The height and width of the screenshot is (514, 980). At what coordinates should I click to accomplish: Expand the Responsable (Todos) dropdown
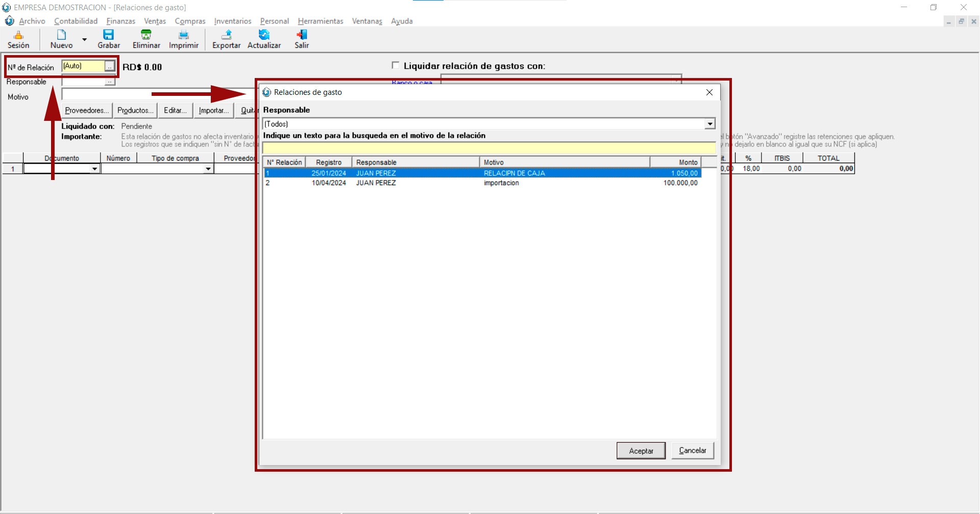(x=709, y=124)
